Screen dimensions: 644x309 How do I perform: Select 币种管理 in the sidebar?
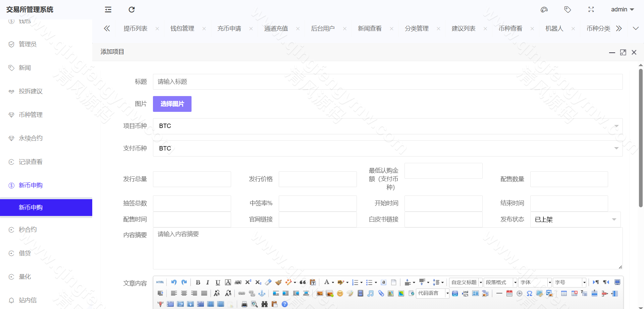31,115
